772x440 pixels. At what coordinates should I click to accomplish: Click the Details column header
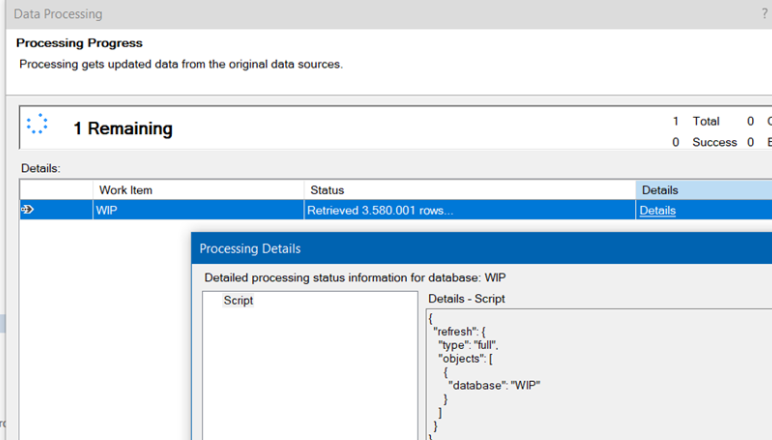704,190
